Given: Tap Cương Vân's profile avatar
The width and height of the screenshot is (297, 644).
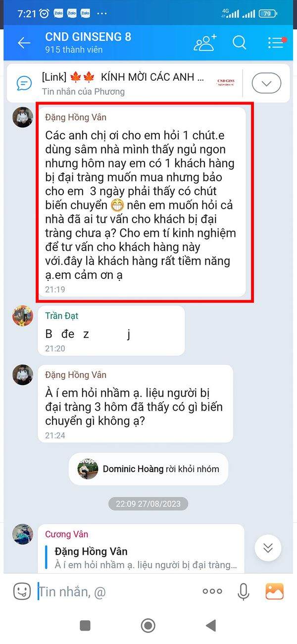Looking at the screenshot, I should pos(23,535).
